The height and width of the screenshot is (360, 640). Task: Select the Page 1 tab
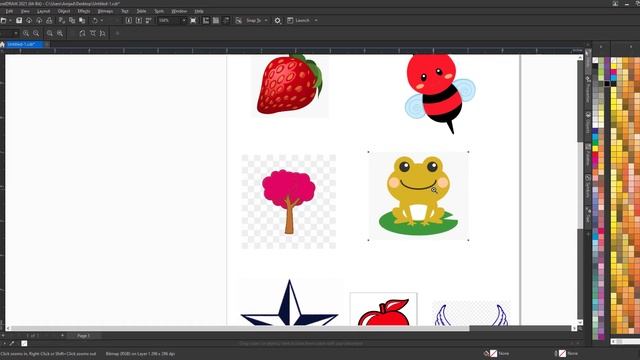[x=83, y=336]
